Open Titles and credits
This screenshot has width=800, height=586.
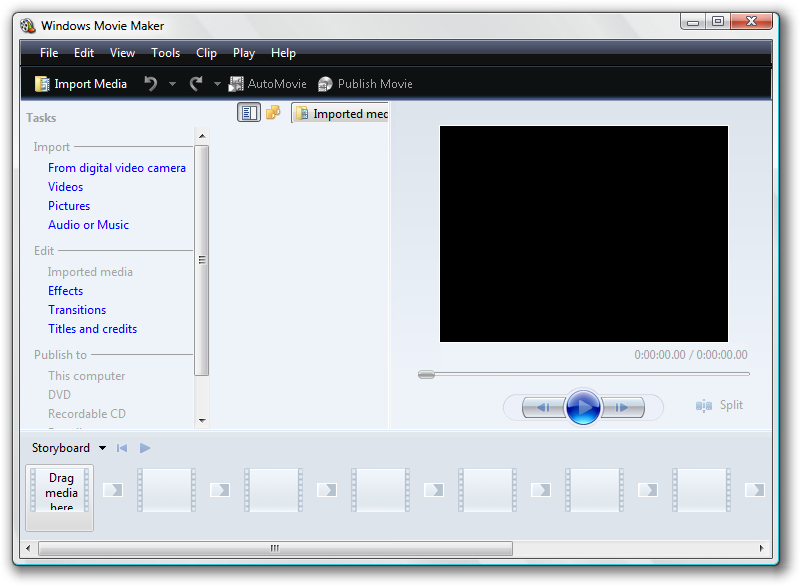[x=92, y=328]
